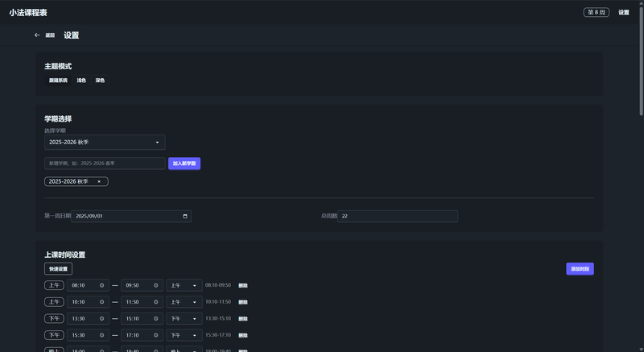The image size is (644, 352).
Task: Select 跟随系统 theme mode
Action: tap(57, 81)
